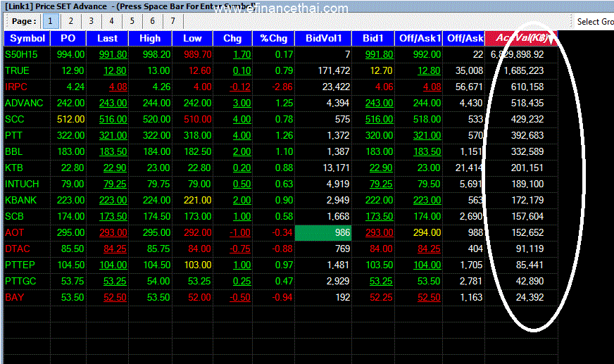This screenshot has height=364, width=614.
Task: Select the SCC symbol
Action: click(15, 119)
